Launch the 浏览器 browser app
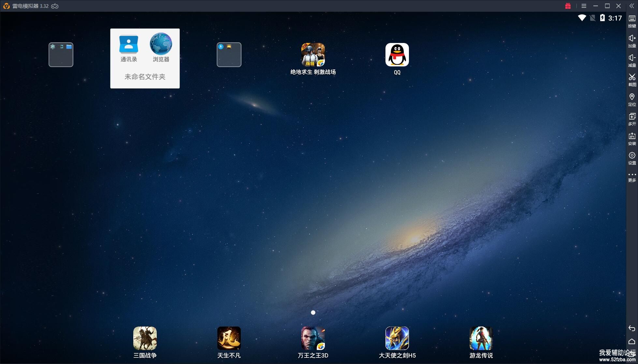Viewport: 638px width, 364px height. (161, 48)
